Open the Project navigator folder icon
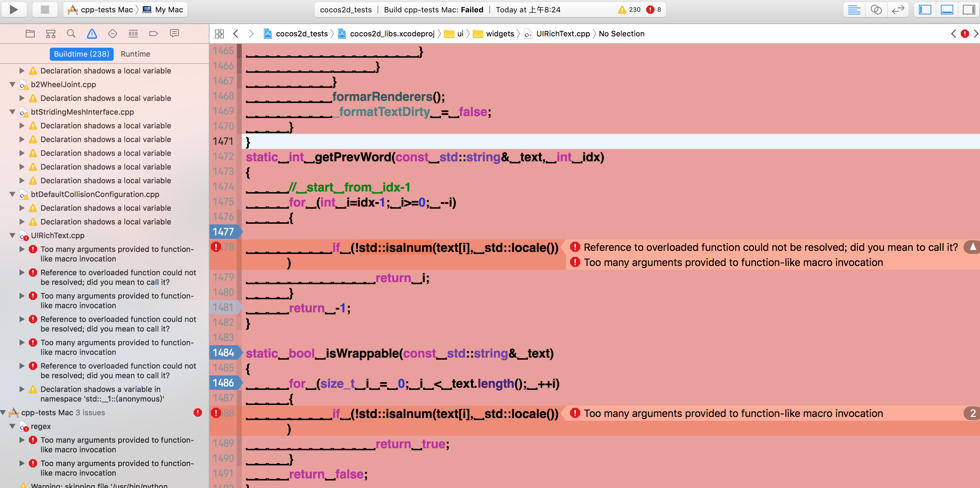Viewport: 980px width, 488px height. point(30,34)
